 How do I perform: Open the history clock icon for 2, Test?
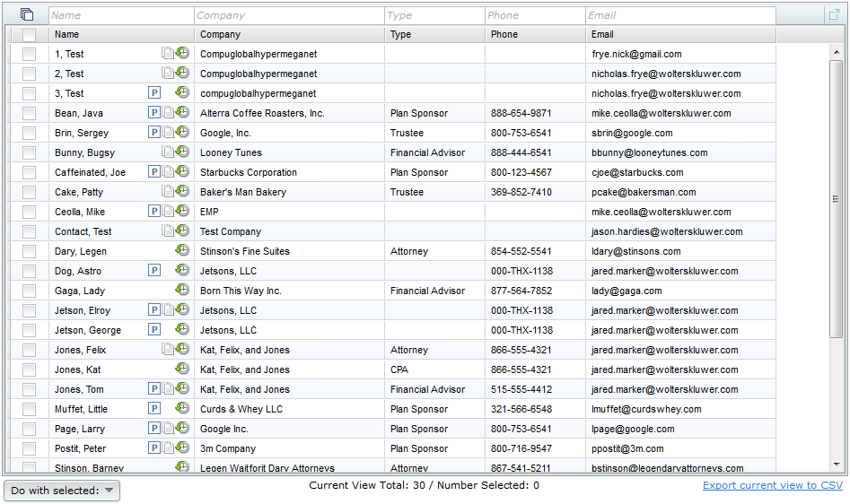(x=183, y=73)
